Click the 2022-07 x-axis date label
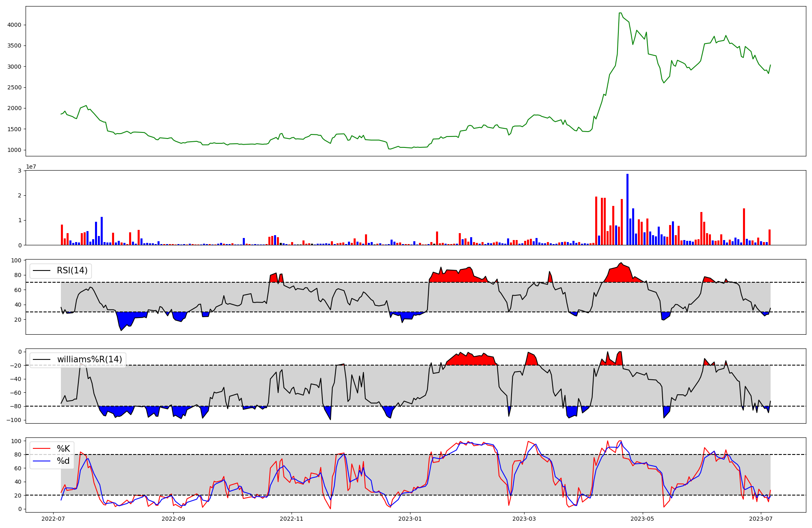Image resolution: width=812 pixels, height=528 pixels. pyautogui.click(x=54, y=519)
